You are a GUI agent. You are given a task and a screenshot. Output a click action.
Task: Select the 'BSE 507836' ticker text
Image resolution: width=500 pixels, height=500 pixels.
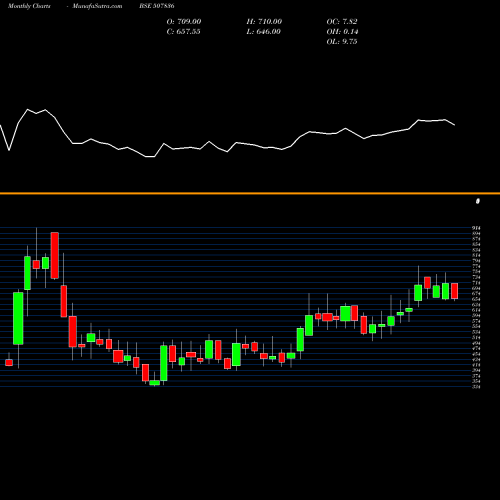pyautogui.click(x=157, y=6)
